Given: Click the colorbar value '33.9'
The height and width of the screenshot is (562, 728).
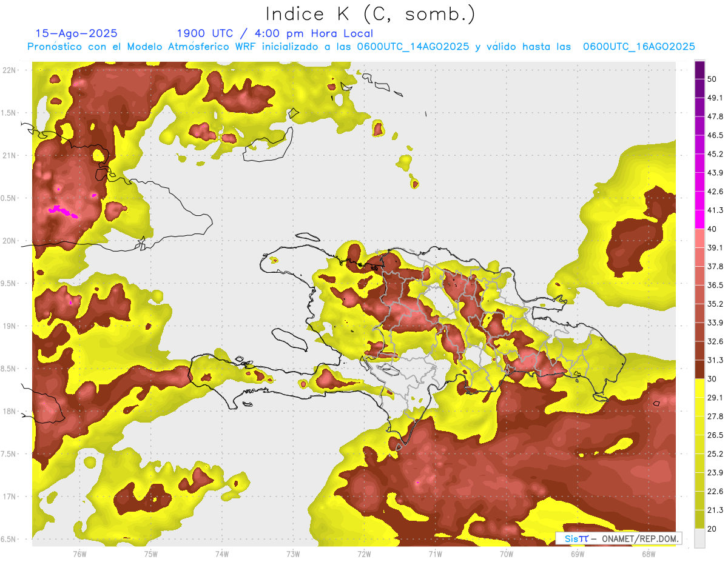Looking at the screenshot, I should [715, 323].
